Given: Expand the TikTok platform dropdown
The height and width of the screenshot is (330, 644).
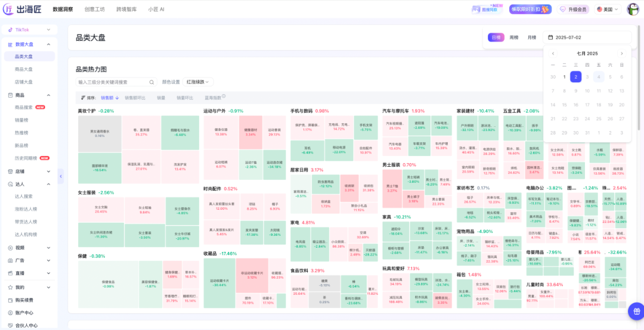Looking at the screenshot, I should (x=29, y=30).
